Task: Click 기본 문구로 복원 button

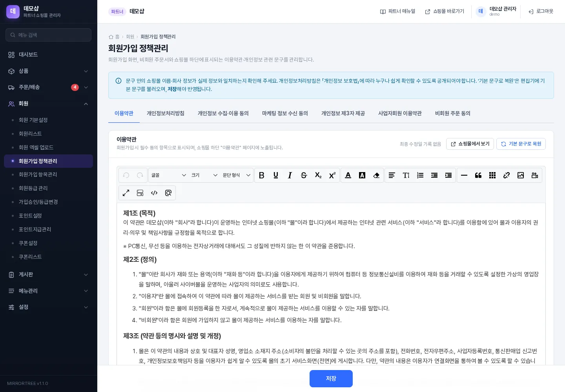Action: pos(521,144)
